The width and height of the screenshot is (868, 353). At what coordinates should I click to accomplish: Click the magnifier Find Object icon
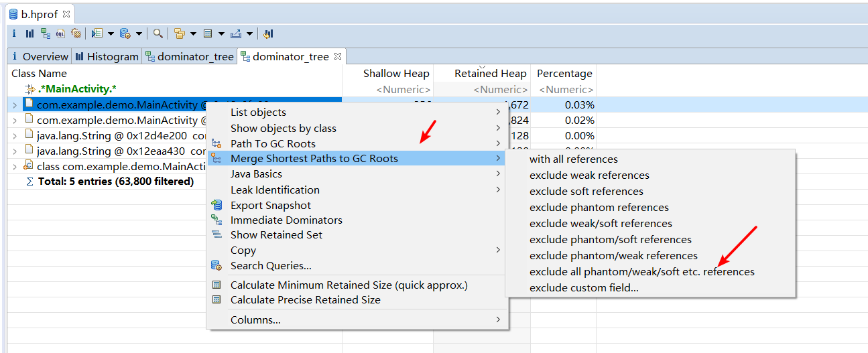point(158,33)
